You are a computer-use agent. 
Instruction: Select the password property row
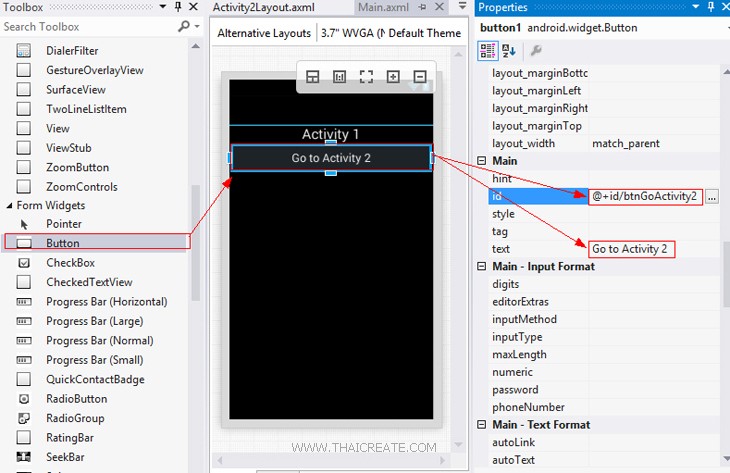coord(603,389)
